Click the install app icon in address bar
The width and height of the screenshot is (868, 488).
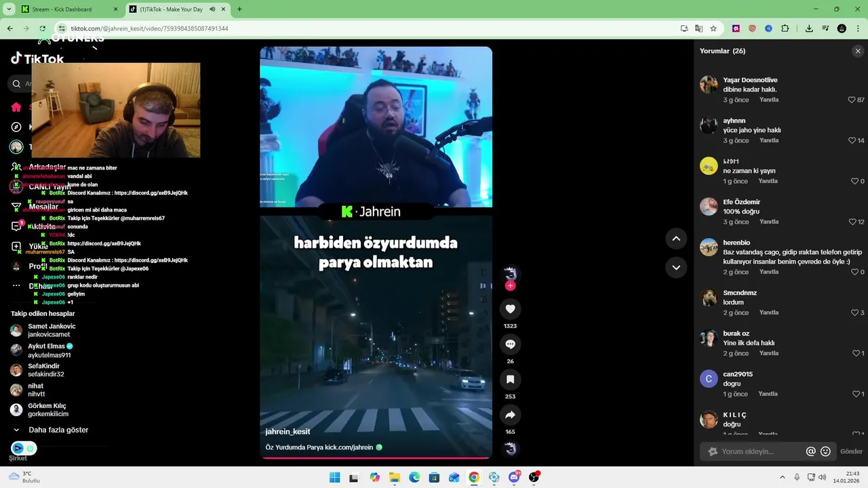coord(684,28)
